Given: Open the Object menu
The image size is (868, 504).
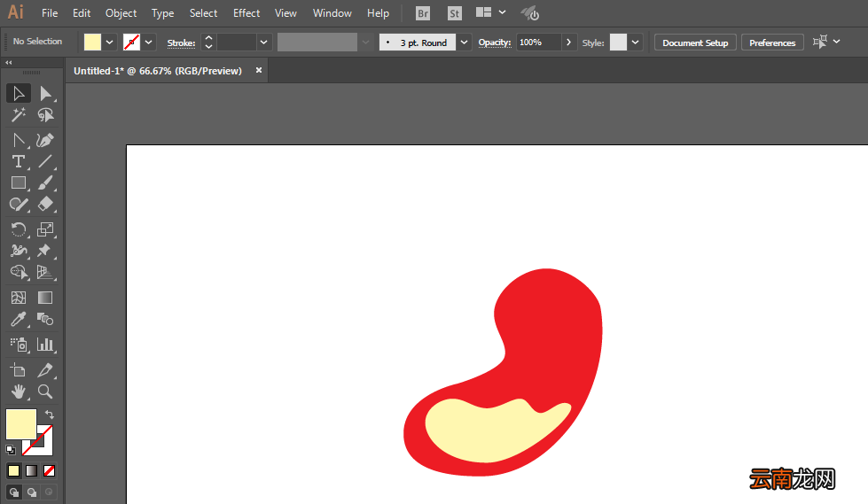Looking at the screenshot, I should (121, 12).
